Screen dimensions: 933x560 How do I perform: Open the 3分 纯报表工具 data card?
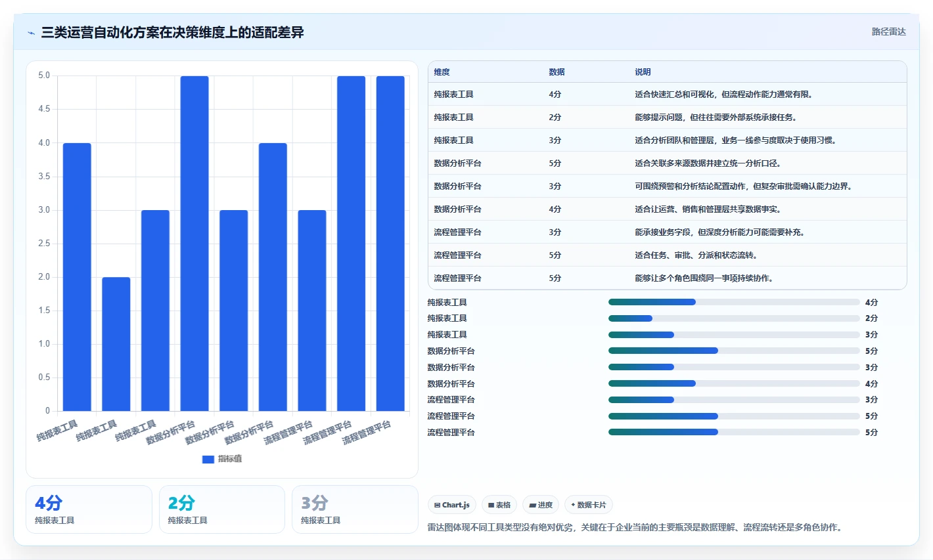pyautogui.click(x=355, y=509)
